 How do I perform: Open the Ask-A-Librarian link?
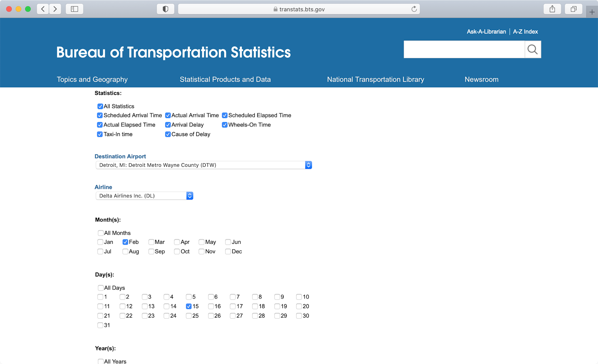(486, 32)
